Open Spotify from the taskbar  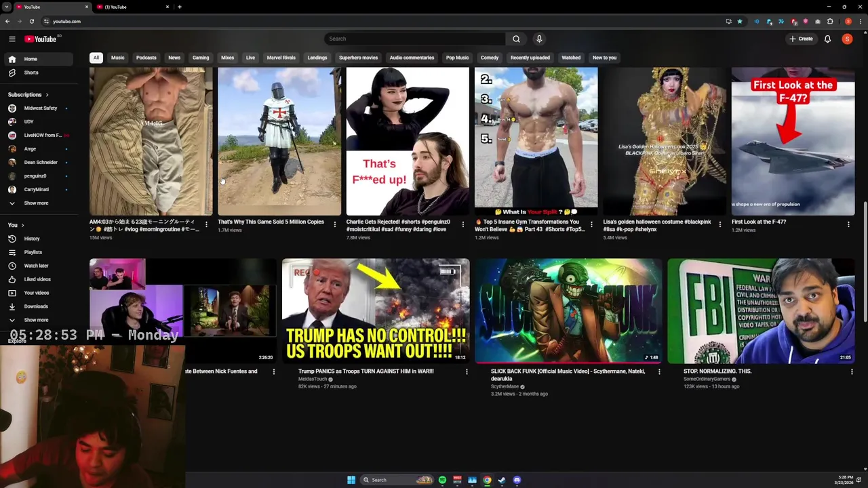[x=442, y=480]
